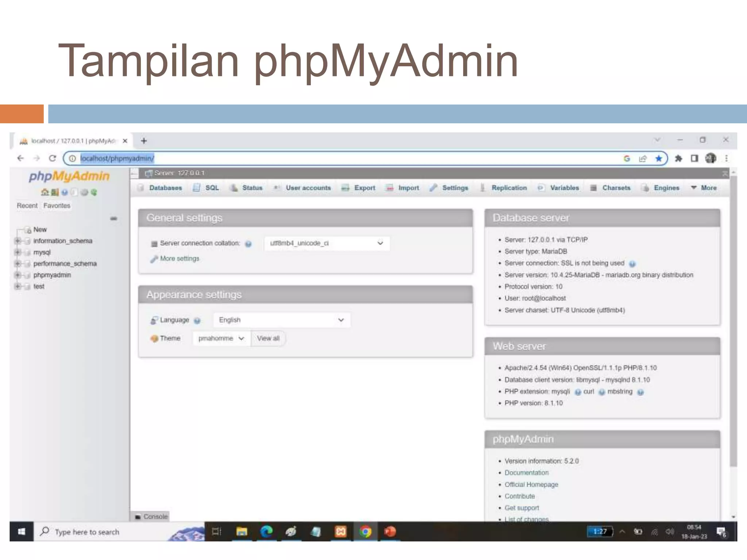The width and height of the screenshot is (747, 560).
Task: Open the Engines tab
Action: coord(661,188)
